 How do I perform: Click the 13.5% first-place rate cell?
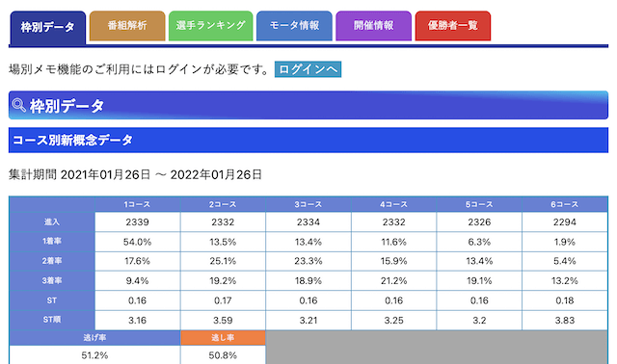click(223, 242)
